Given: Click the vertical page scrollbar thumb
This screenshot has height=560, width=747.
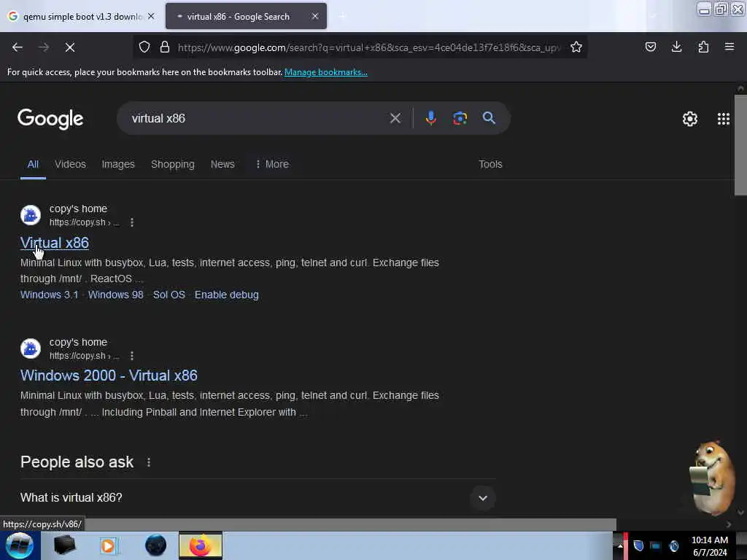Looking at the screenshot, I should click(740, 145).
